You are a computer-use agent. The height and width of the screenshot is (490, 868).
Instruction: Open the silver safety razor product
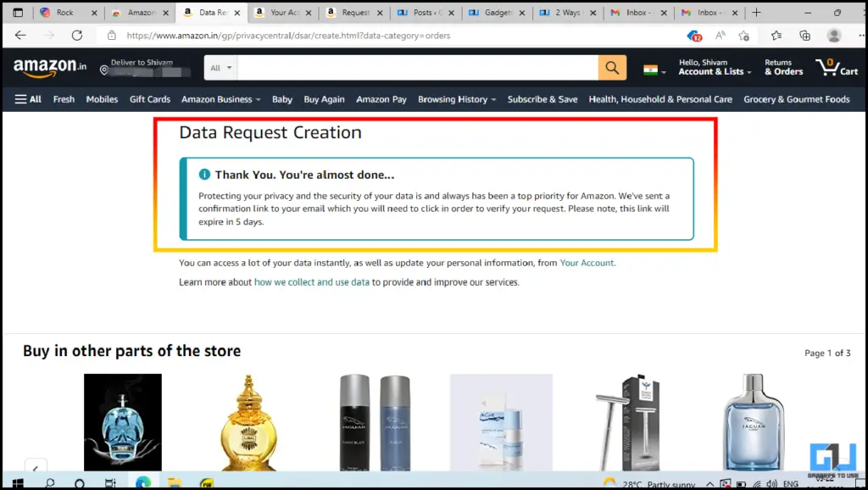(628, 422)
